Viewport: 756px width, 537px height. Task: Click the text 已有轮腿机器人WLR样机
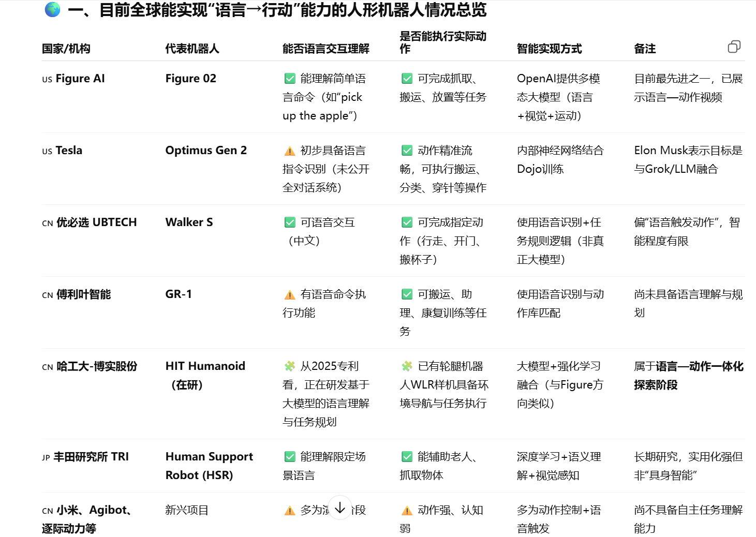point(444,385)
